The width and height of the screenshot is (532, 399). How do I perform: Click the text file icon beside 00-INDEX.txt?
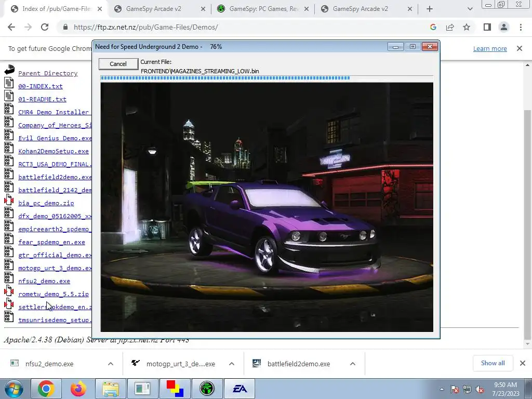(x=9, y=83)
